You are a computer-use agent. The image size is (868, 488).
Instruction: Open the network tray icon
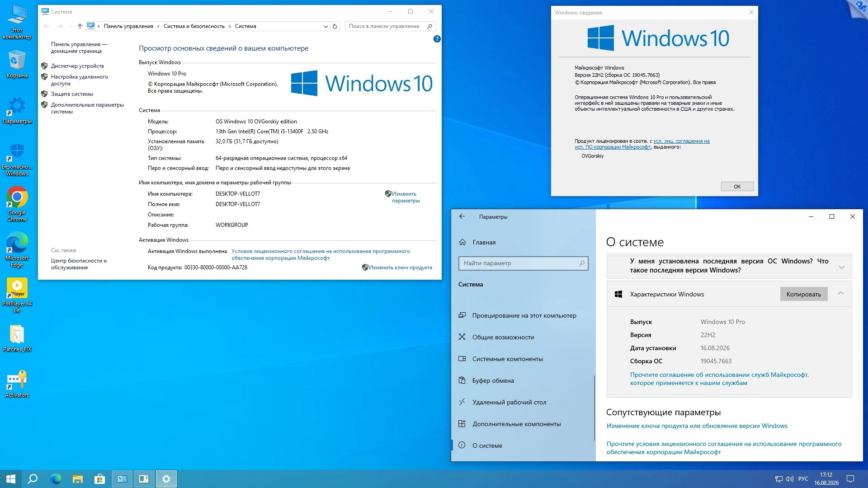pos(778,479)
